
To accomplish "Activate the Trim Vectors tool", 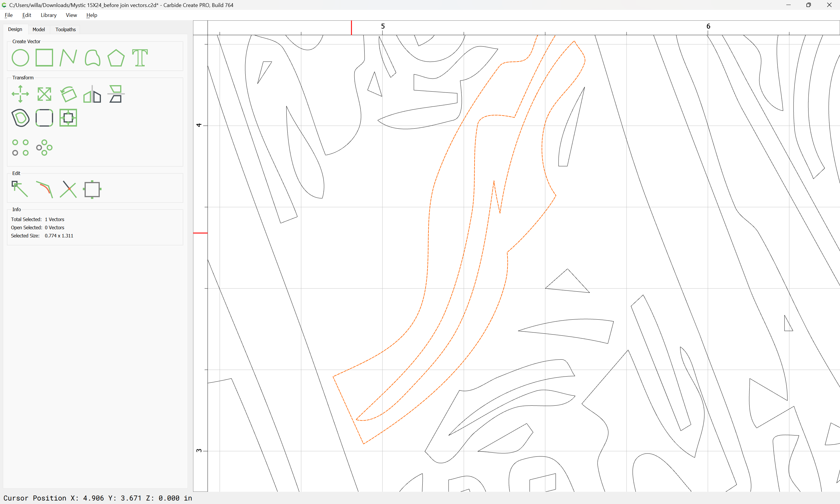I will tap(68, 189).
